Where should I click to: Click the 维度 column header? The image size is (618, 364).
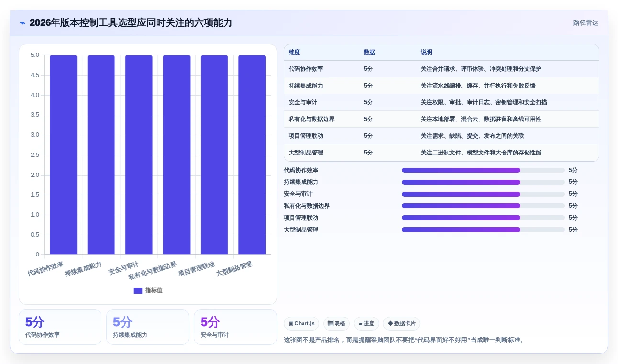(x=294, y=52)
